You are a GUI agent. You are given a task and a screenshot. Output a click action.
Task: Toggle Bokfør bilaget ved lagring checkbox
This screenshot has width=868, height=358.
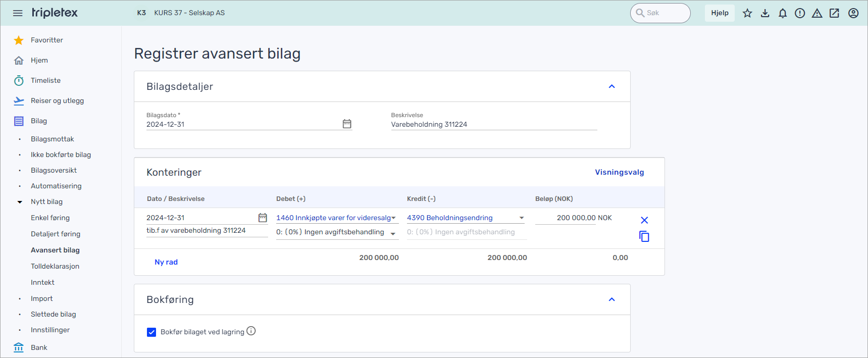click(151, 332)
